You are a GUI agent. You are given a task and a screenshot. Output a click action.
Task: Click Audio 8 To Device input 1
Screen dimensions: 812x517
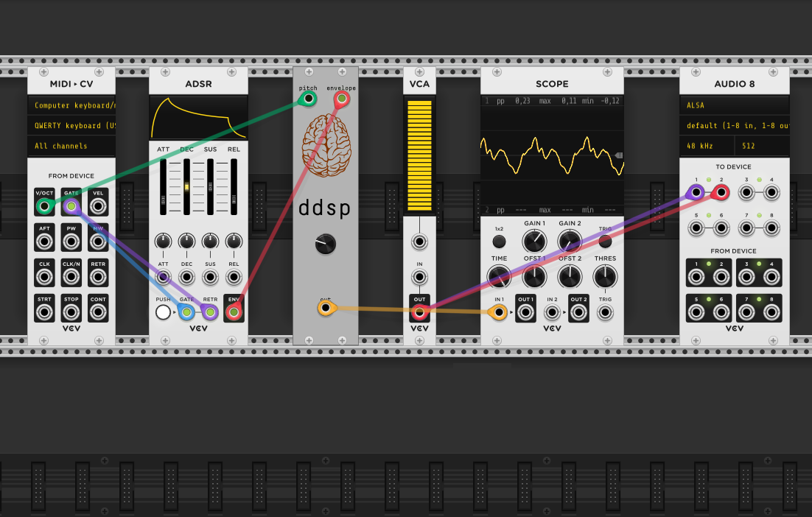(x=696, y=192)
